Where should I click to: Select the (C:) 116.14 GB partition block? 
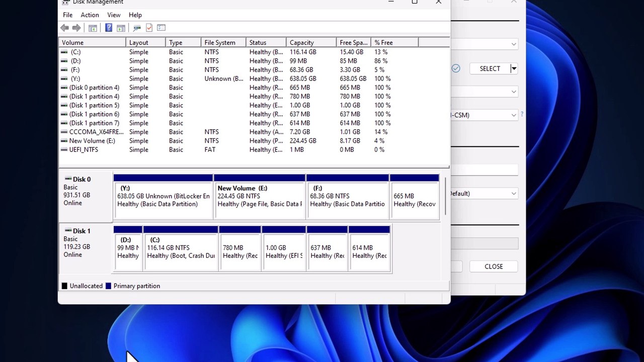click(x=181, y=249)
